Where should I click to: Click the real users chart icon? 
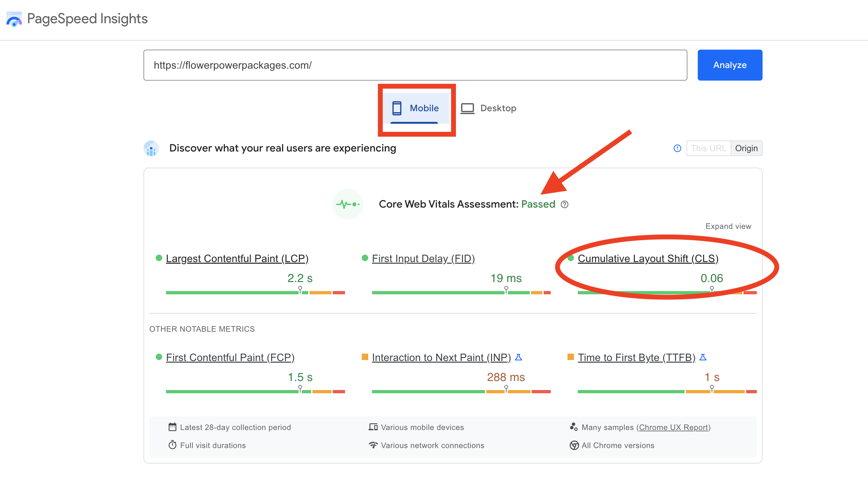pos(151,148)
